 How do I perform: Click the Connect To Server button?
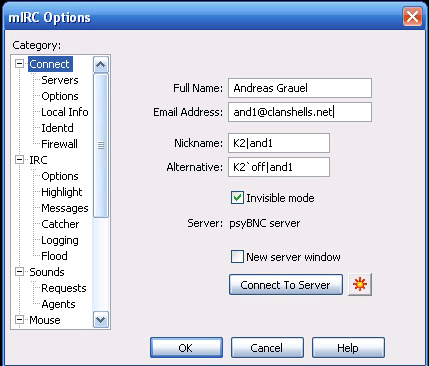coord(286,285)
